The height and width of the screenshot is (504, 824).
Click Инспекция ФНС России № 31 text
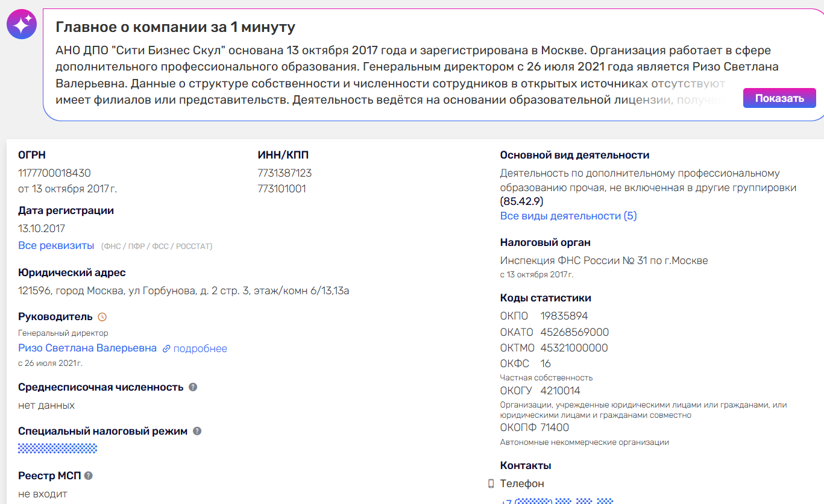[604, 260]
